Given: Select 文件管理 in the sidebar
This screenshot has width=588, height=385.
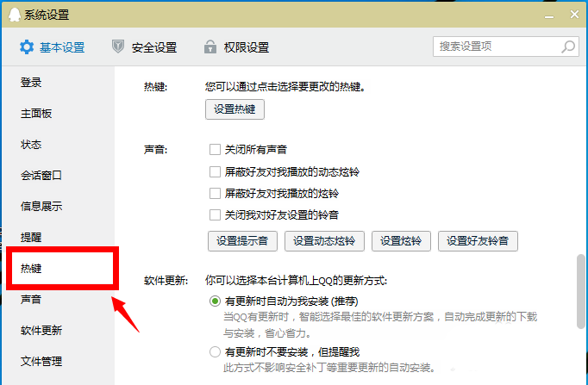Looking at the screenshot, I should pyautogui.click(x=41, y=362).
